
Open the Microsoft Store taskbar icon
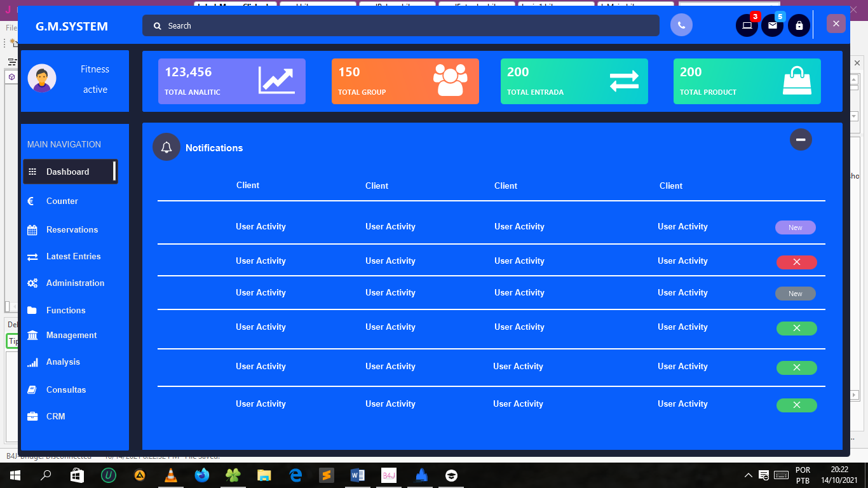(77, 475)
